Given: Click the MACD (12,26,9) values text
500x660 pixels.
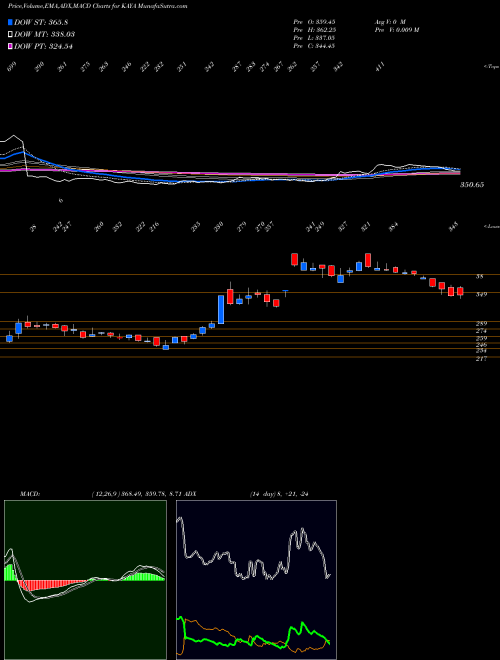Looking at the screenshot, I should click(x=136, y=494).
